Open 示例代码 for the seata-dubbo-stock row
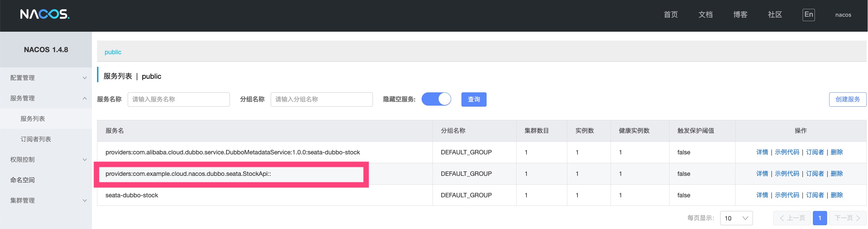Image resolution: width=868 pixels, height=229 pixels. pos(787,195)
